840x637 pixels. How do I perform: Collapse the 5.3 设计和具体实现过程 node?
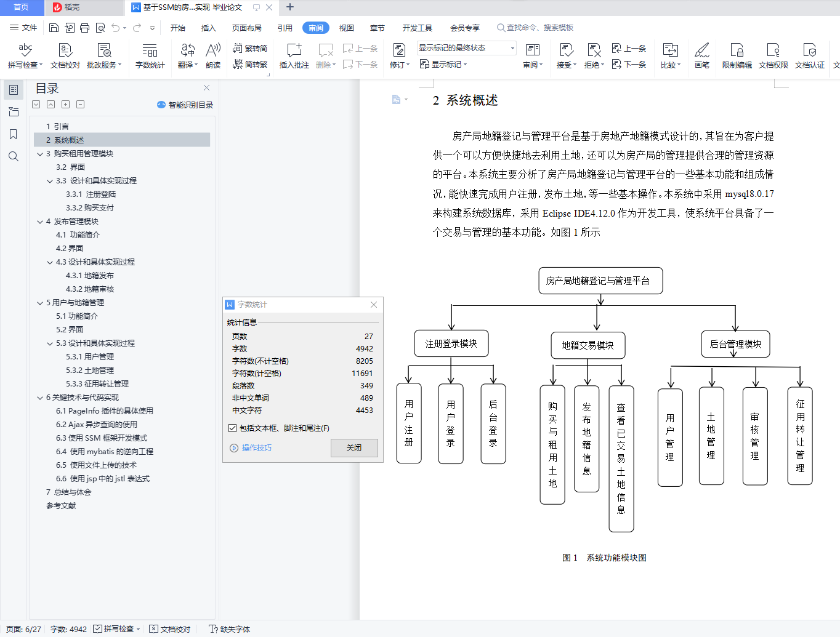pos(50,343)
